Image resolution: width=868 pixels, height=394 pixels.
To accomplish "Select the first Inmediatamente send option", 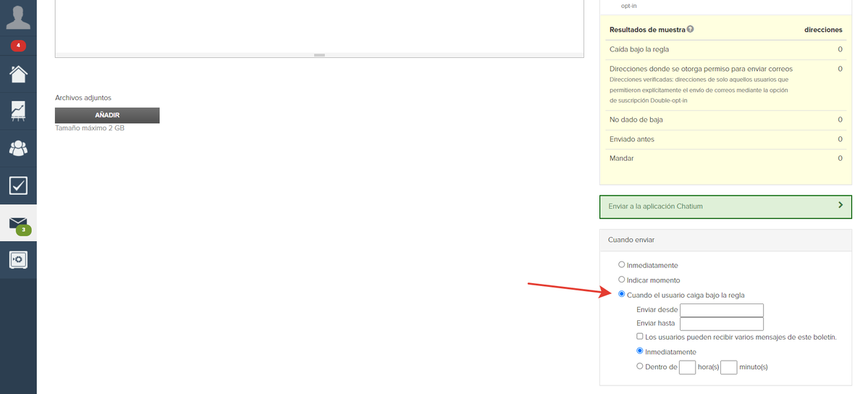I will (622, 265).
